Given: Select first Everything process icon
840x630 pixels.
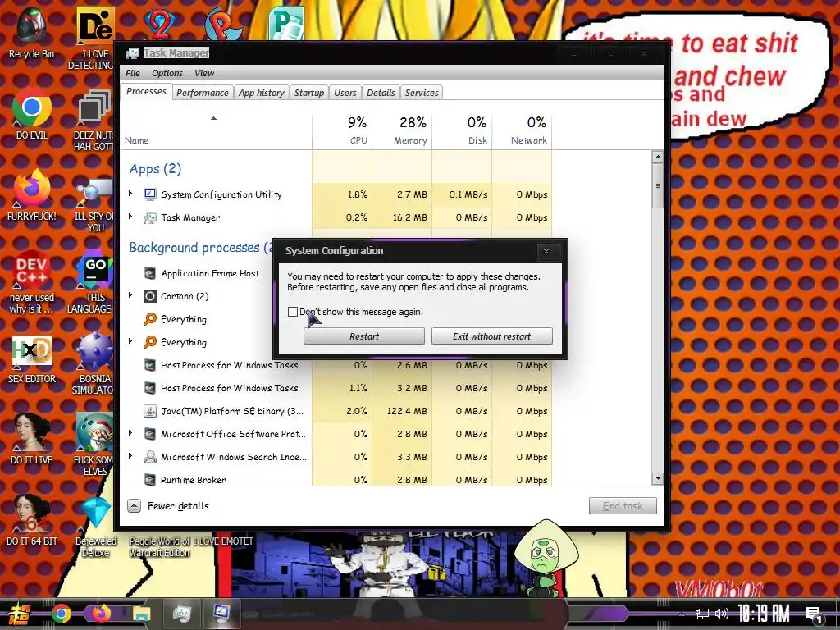Looking at the screenshot, I should click(x=150, y=319).
